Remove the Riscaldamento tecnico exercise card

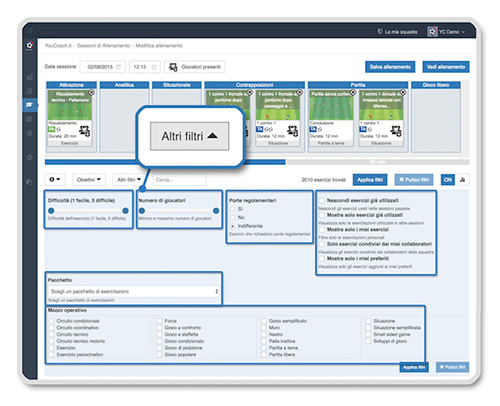[x=91, y=92]
